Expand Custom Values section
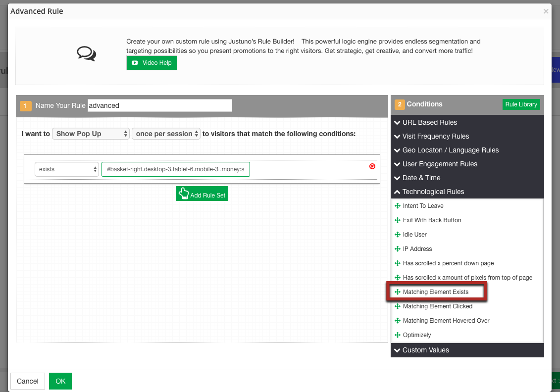This screenshot has width=560, height=392. pyautogui.click(x=425, y=350)
